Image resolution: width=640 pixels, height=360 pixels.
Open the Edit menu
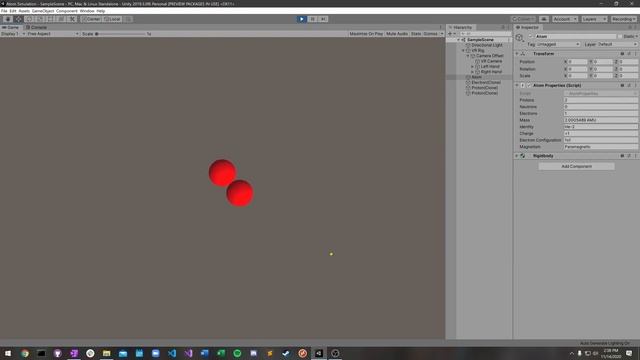coord(13,11)
